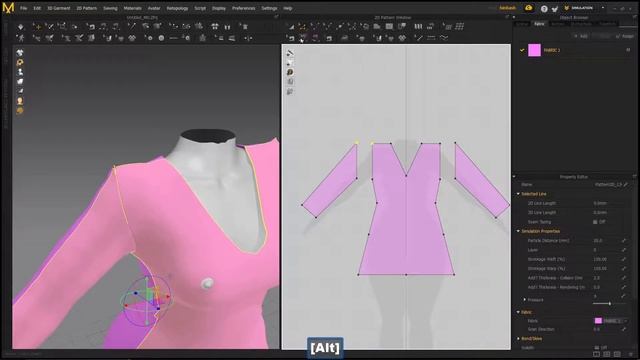The image size is (640, 360).
Task: Collapse the Bond/Skive section
Action: click(x=518, y=338)
